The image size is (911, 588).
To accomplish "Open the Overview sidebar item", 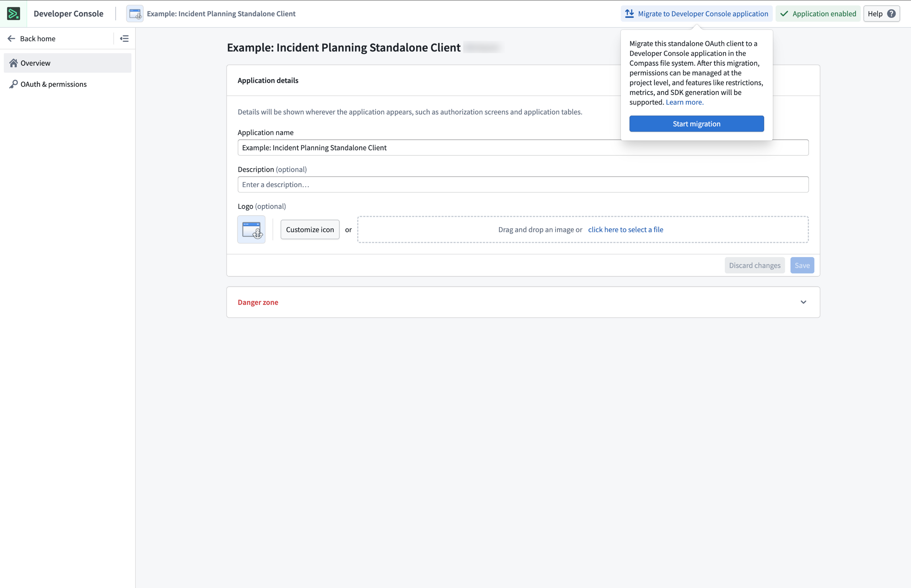I will pos(68,63).
